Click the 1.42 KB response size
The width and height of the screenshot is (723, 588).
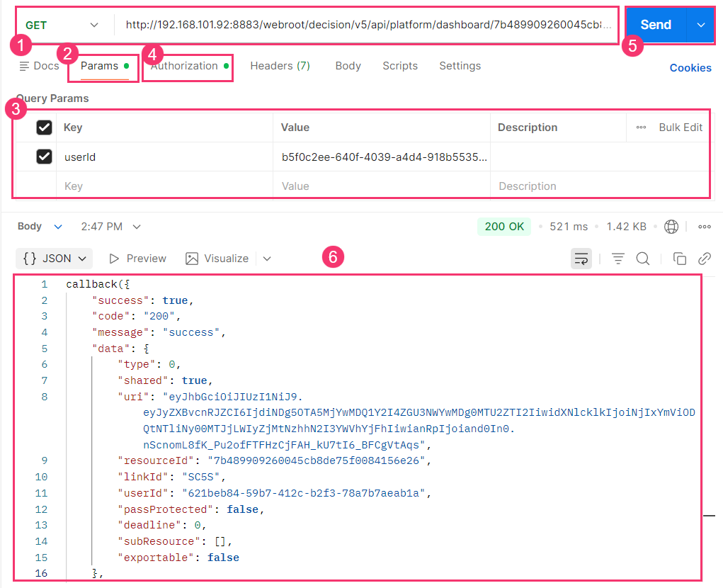point(626,227)
